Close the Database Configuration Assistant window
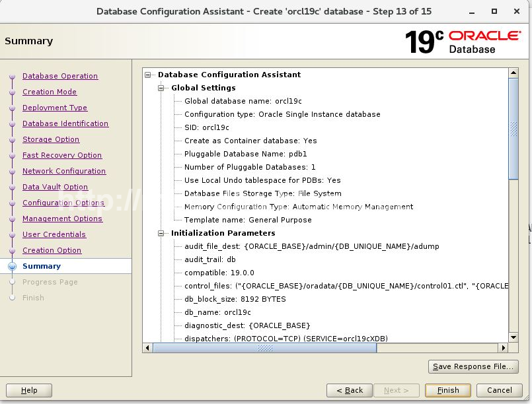Screen dimensions: 532x404 point(517,11)
